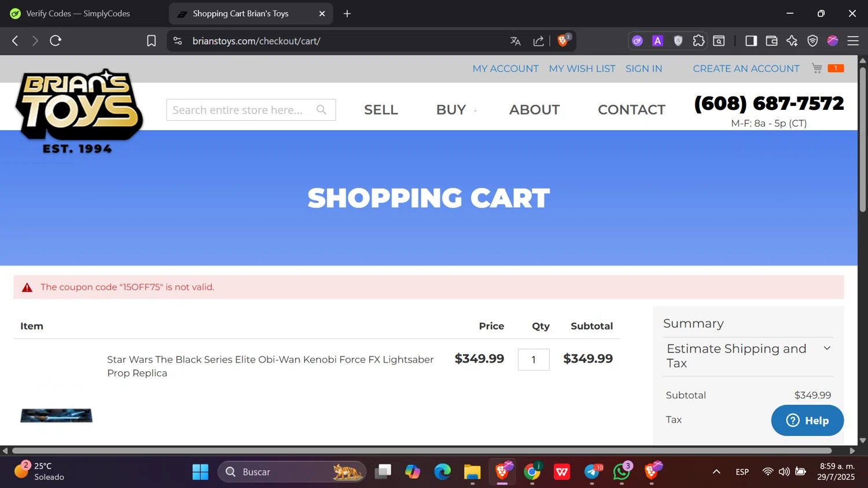Click the vertical page scrollbar
Screen dimensions: 868x488
click(x=862, y=139)
